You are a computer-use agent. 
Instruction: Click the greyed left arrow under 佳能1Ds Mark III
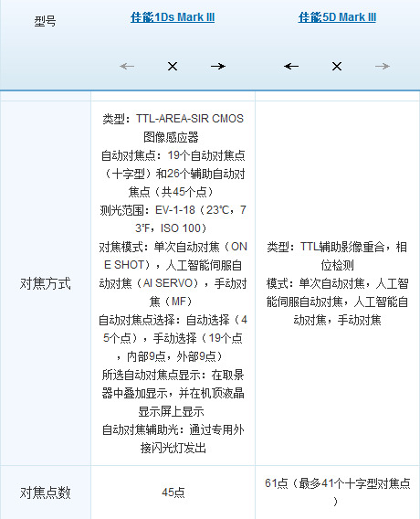click(x=127, y=66)
